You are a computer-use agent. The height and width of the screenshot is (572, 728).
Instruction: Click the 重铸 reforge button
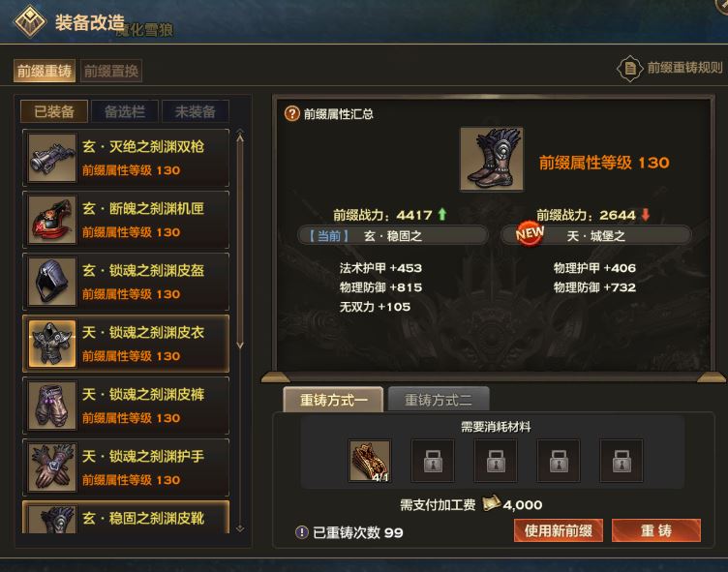point(656,530)
